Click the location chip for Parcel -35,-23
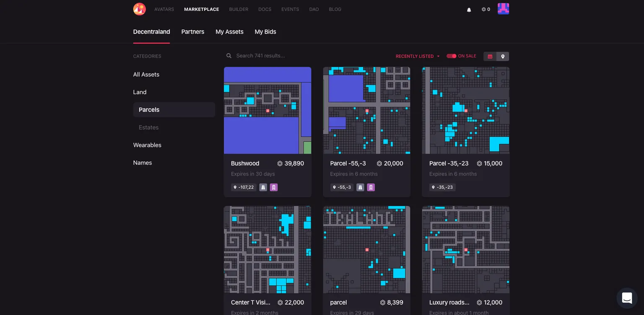 [x=442, y=187]
